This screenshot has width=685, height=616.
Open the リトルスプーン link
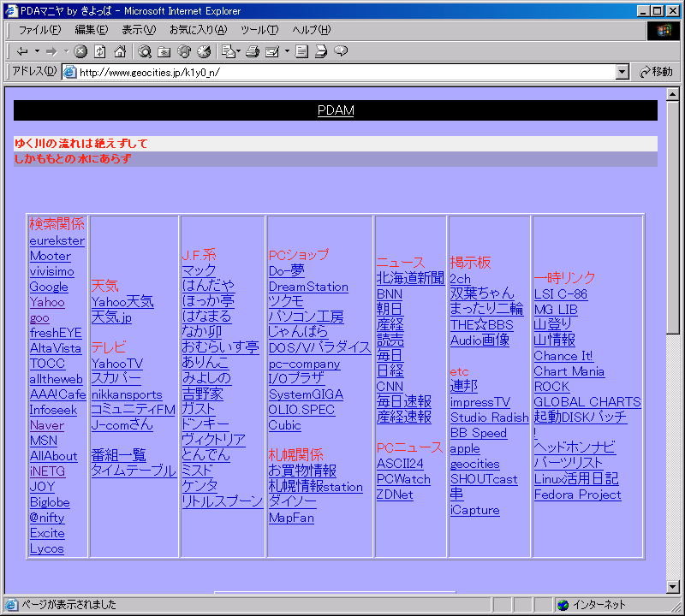click(x=223, y=501)
